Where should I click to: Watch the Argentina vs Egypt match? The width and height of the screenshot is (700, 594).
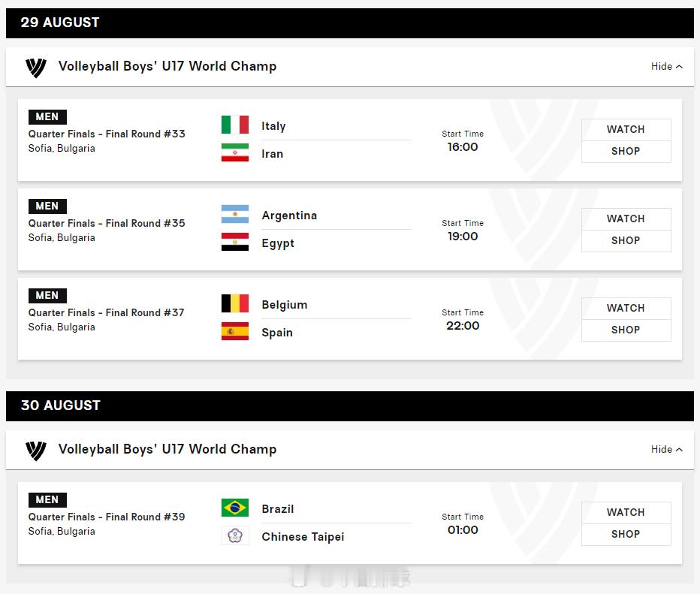pos(626,219)
